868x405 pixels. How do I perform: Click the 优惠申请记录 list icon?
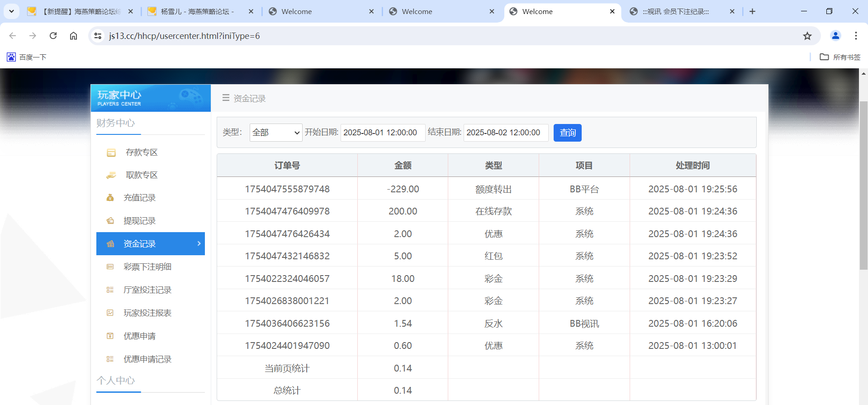(x=110, y=359)
